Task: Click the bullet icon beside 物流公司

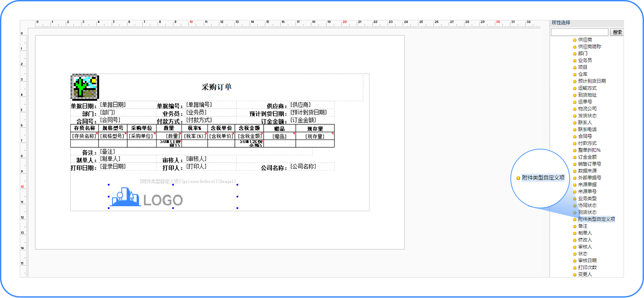Action: coord(575,109)
